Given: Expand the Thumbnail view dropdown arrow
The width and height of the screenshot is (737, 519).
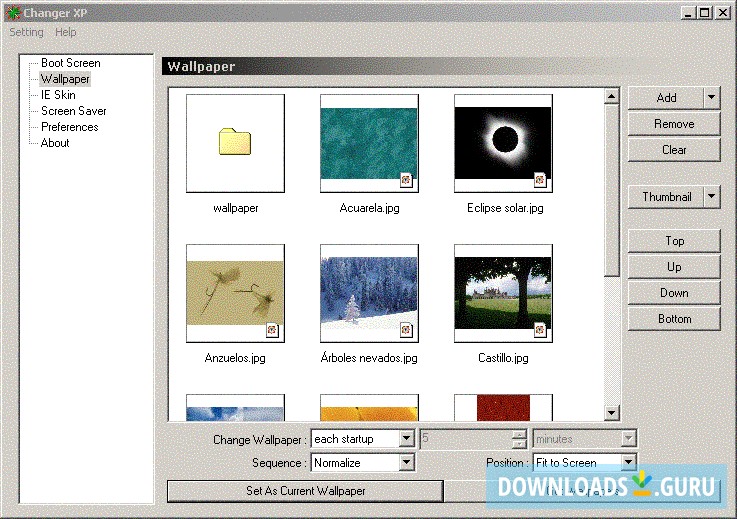Looking at the screenshot, I should point(712,197).
